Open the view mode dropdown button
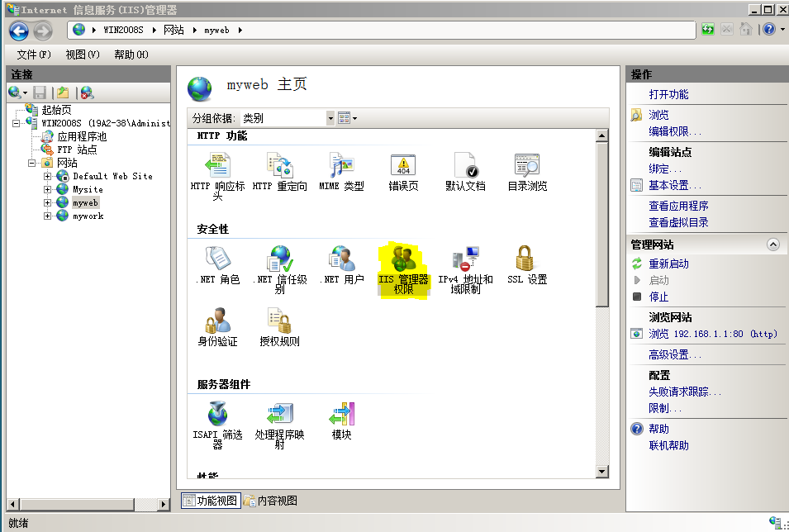The width and height of the screenshot is (789, 532). [347, 118]
